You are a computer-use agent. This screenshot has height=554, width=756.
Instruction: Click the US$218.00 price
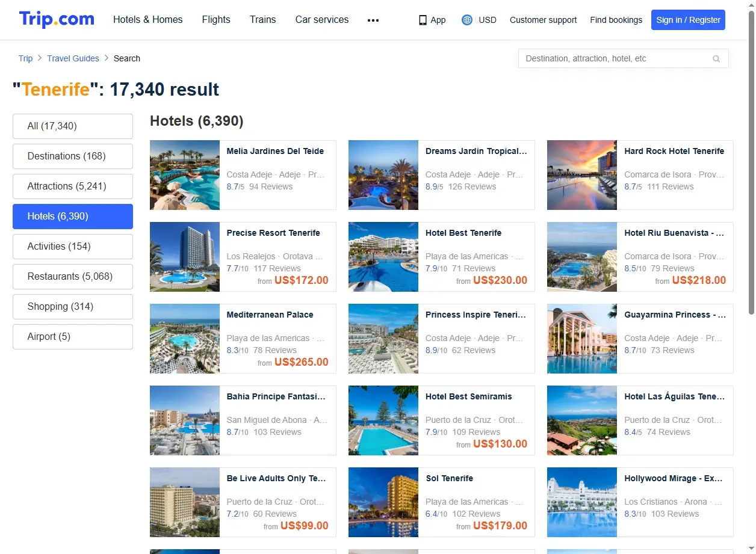click(x=699, y=280)
